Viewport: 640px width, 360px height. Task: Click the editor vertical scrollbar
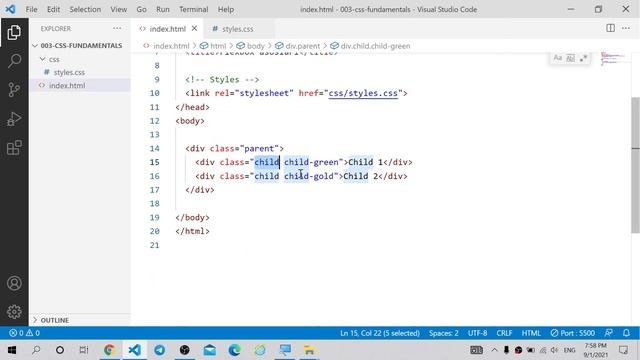pyautogui.click(x=636, y=165)
